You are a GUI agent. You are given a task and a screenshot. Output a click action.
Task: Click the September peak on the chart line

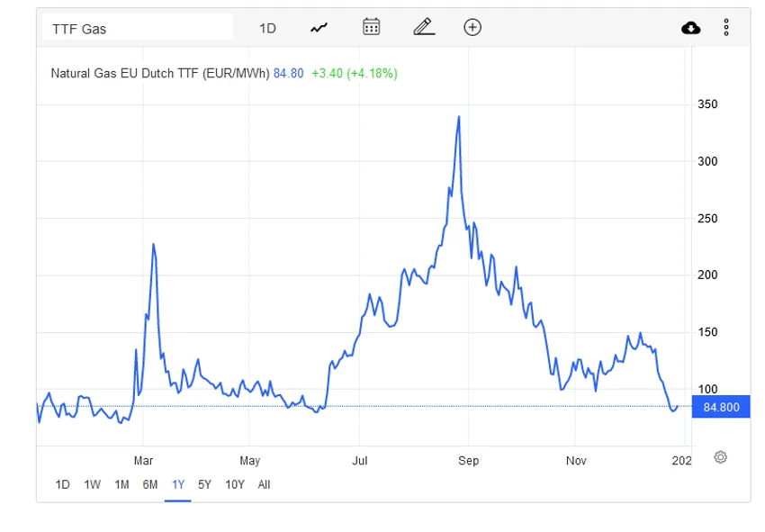459,117
